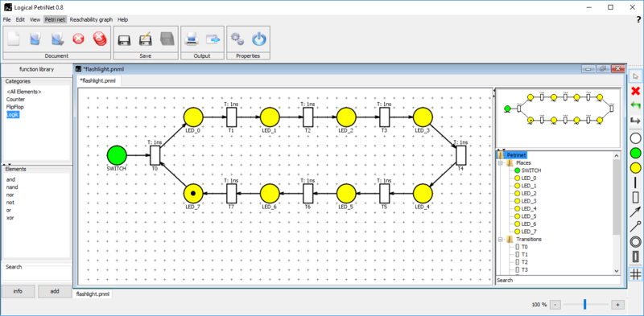Open the File menu
The image size is (644, 316).
(7, 19)
